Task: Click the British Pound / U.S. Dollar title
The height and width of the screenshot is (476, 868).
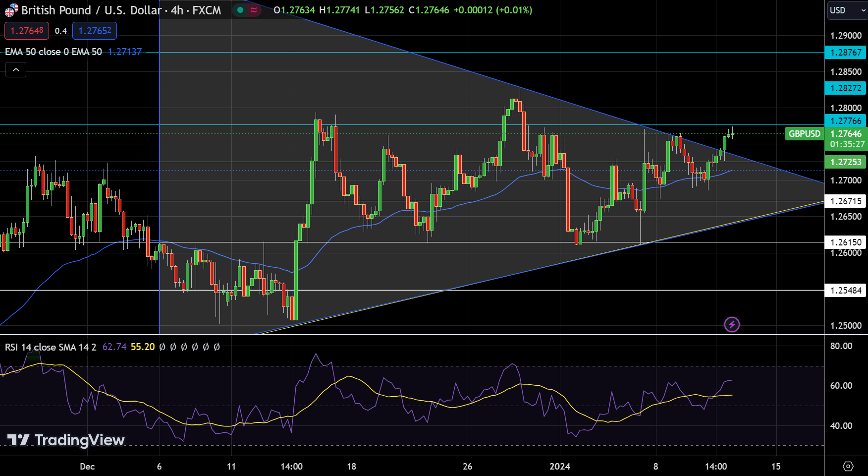Action: pos(91,10)
